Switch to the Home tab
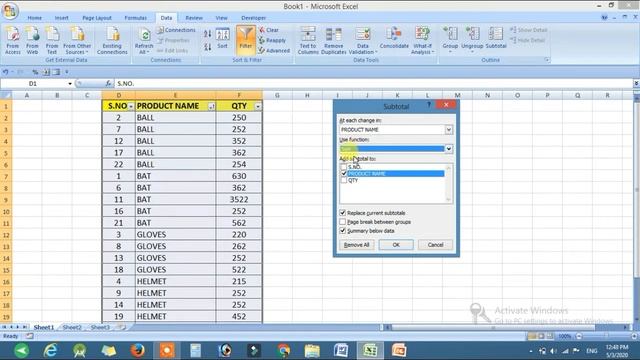 (x=35, y=18)
